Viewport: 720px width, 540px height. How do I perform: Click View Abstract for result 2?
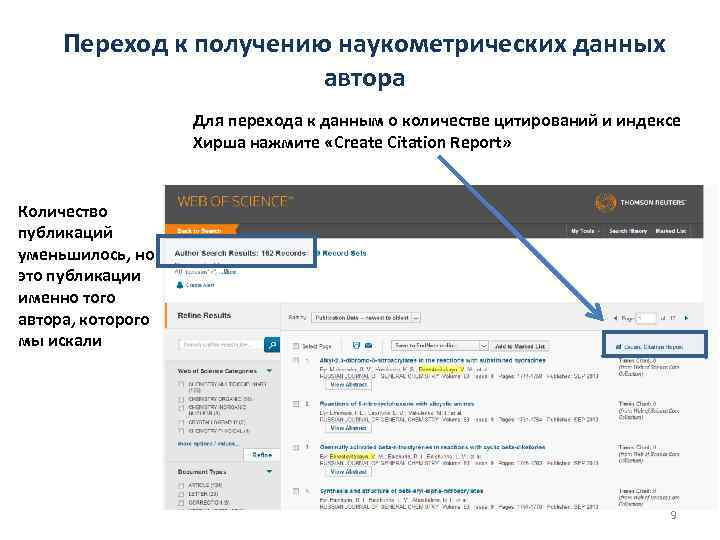pos(349,428)
